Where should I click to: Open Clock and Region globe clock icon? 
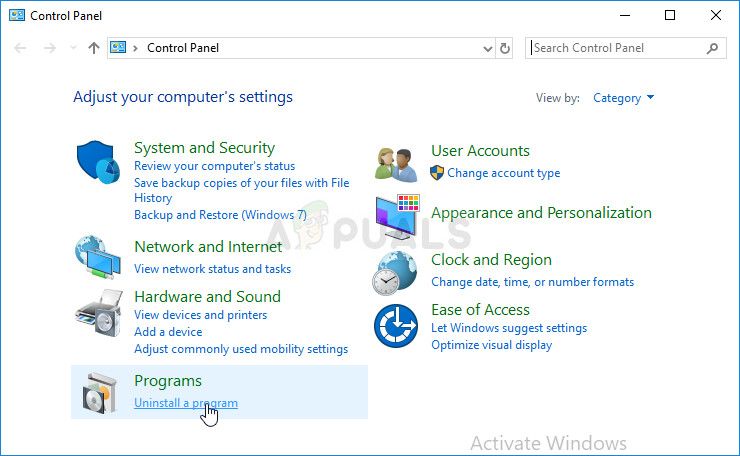pos(395,273)
